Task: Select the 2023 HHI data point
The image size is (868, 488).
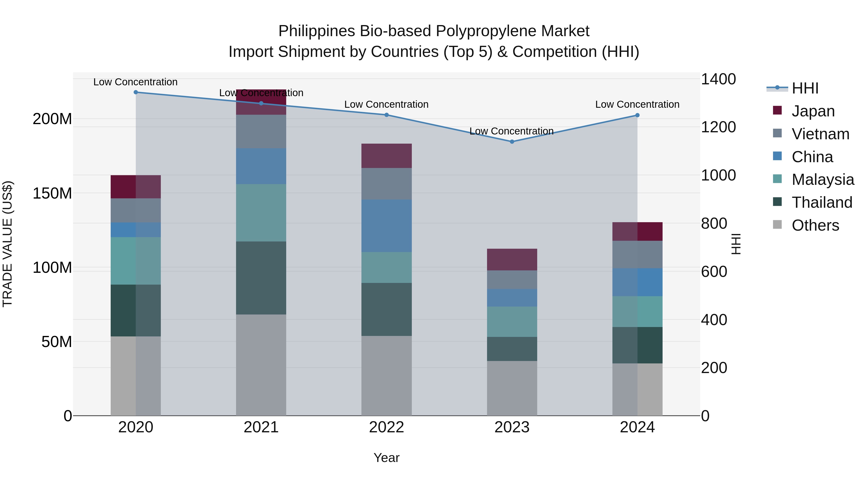Action: [512, 142]
